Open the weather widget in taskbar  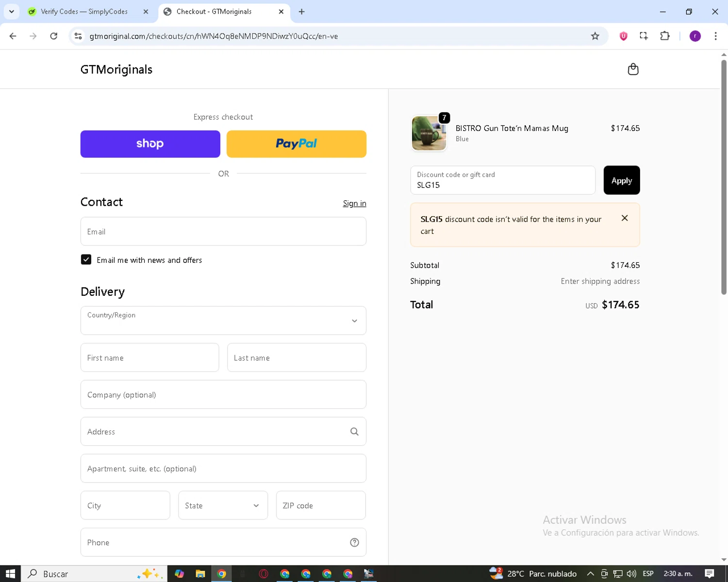tap(533, 574)
